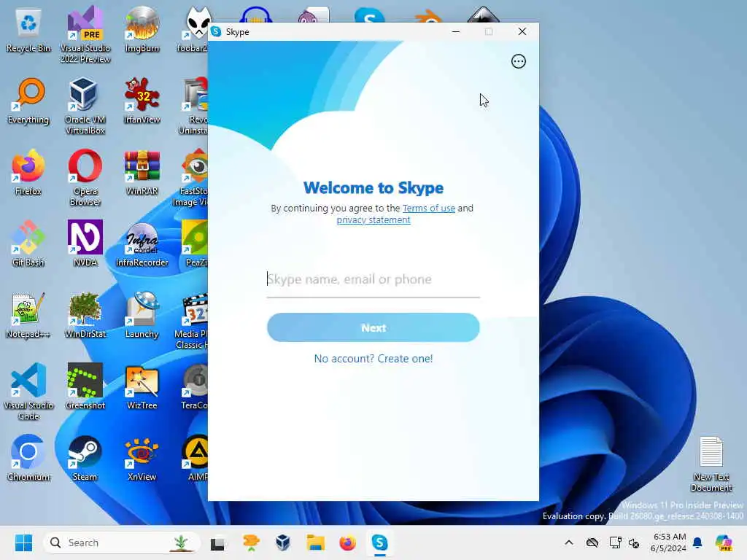Open the orange tree taskbar app icon

coord(251,542)
